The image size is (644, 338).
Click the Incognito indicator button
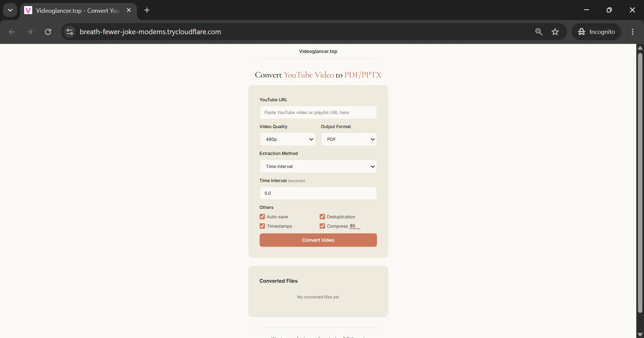pyautogui.click(x=596, y=32)
